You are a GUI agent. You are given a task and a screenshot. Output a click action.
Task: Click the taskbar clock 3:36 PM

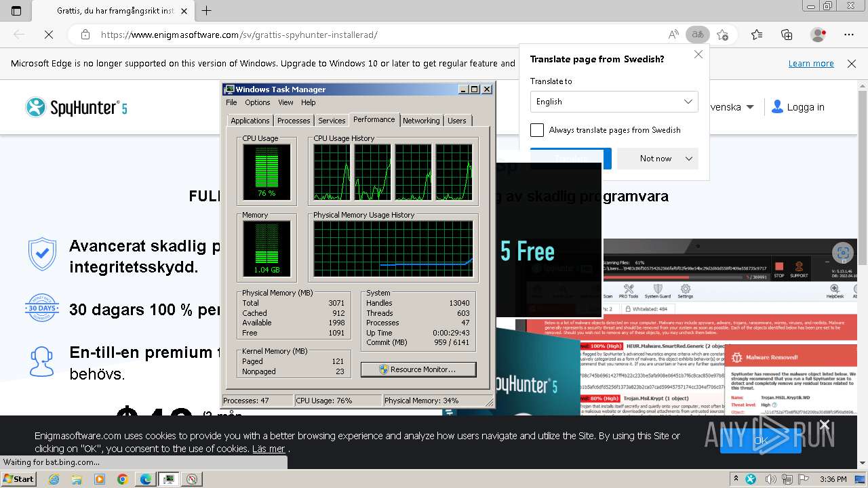pyautogui.click(x=833, y=479)
